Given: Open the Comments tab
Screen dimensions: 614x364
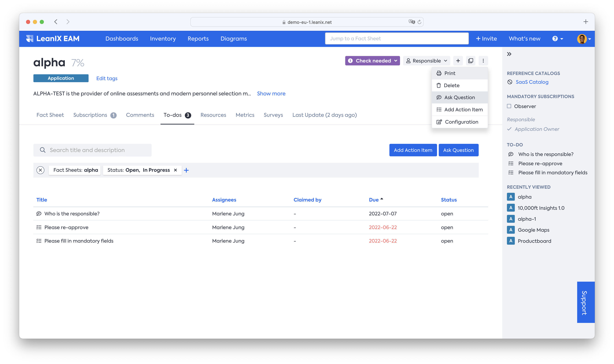Looking at the screenshot, I should [140, 115].
